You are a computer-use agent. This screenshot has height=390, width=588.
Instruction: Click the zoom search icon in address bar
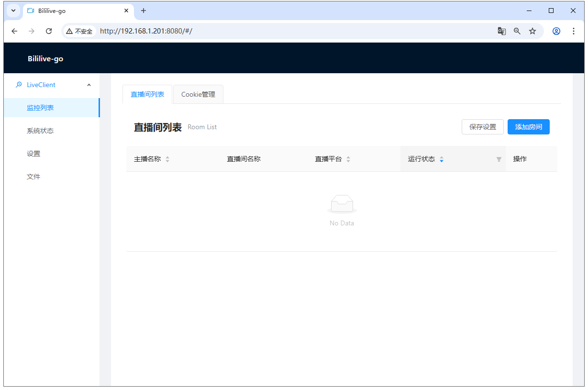point(517,31)
